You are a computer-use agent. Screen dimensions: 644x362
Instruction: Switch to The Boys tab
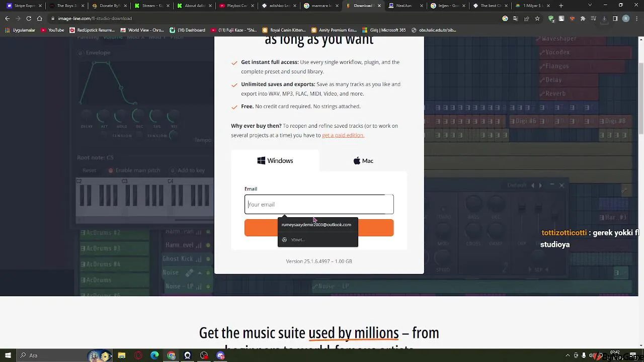[66, 6]
